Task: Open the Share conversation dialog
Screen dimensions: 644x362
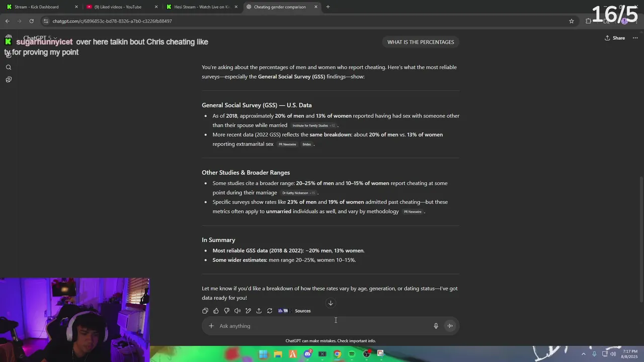Action: pos(615,38)
